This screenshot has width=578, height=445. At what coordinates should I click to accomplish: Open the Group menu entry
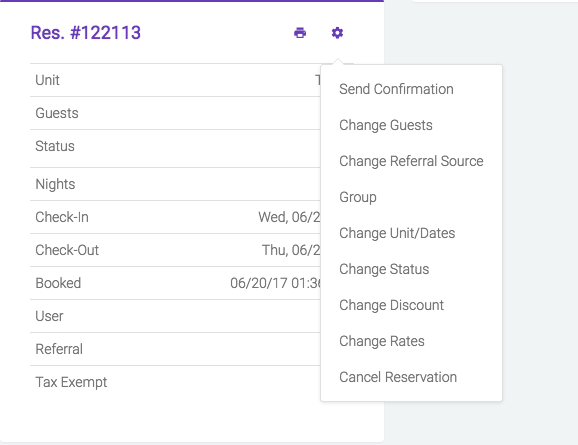coord(358,197)
